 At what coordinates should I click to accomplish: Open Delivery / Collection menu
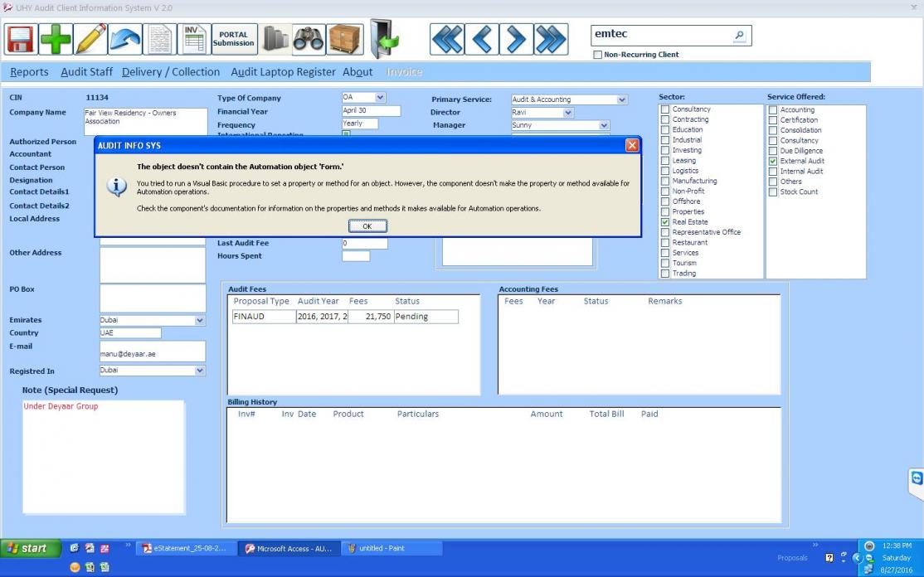click(171, 72)
